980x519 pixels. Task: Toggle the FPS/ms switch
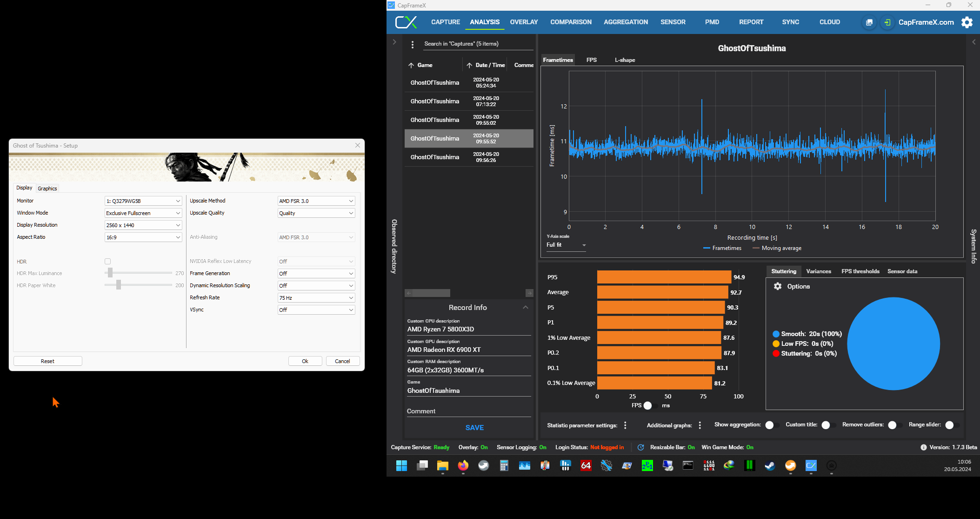[x=651, y=405]
